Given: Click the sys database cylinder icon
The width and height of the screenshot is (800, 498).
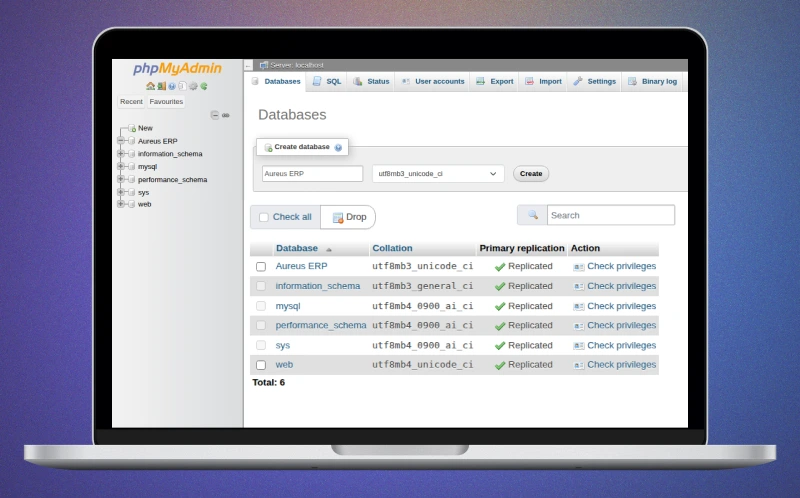Looking at the screenshot, I should click(132, 192).
